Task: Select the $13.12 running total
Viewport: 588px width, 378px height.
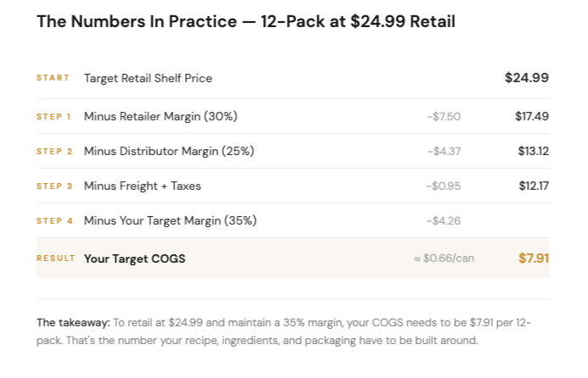Action: (x=533, y=151)
